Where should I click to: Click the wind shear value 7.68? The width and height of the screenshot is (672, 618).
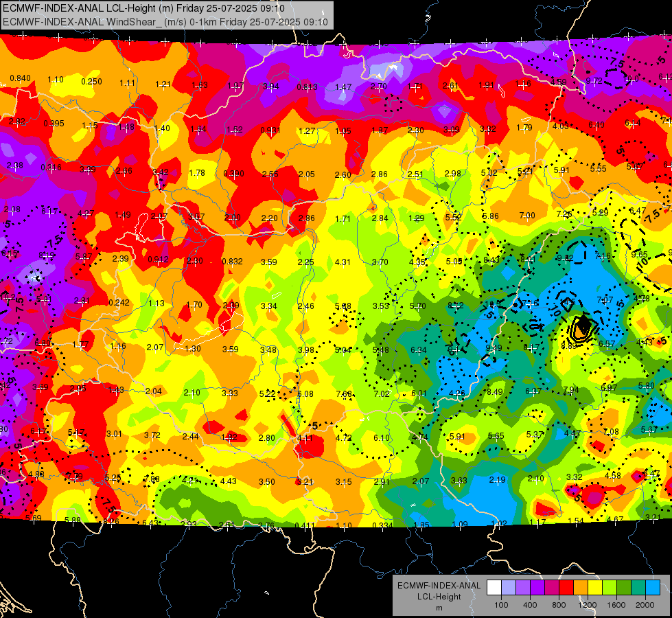pyautogui.click(x=344, y=393)
